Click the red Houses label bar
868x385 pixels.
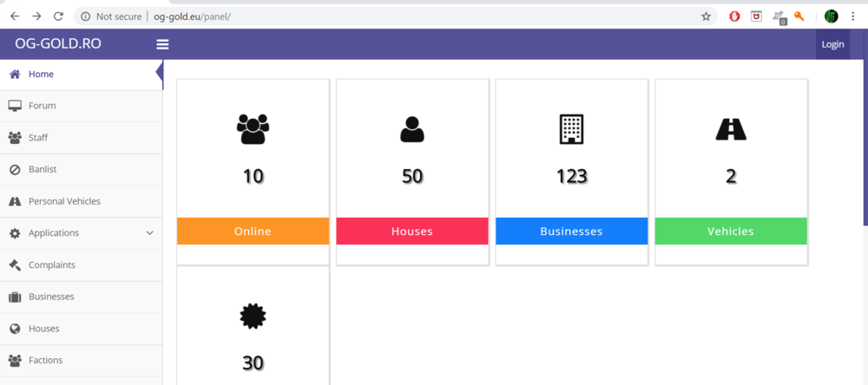click(x=411, y=232)
